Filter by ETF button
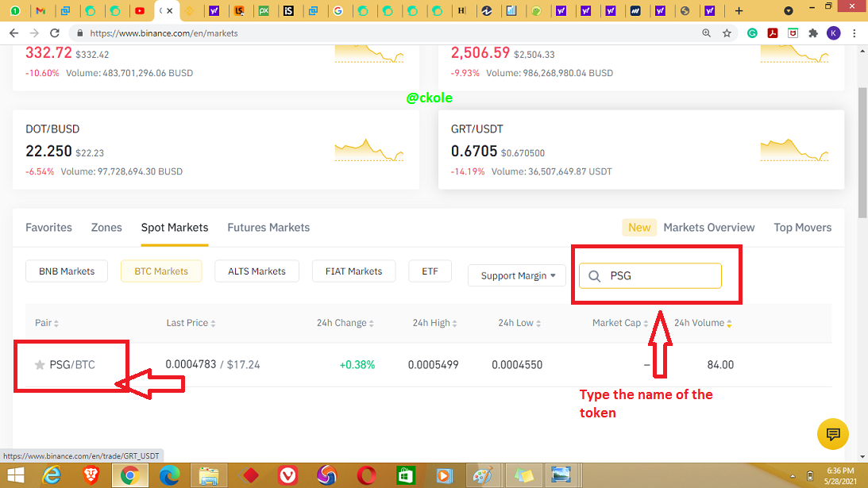The height and width of the screenshot is (488, 868). pos(430,271)
